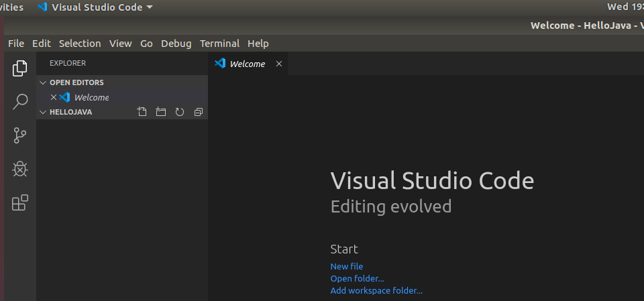Open the Explorer view in activity bar
Screen dimensions: 644x301
(19, 68)
